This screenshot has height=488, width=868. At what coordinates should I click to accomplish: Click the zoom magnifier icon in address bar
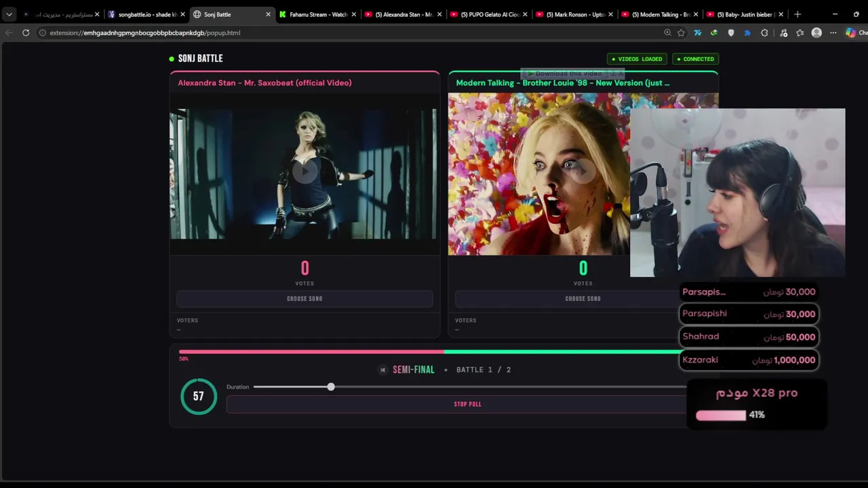tap(667, 33)
